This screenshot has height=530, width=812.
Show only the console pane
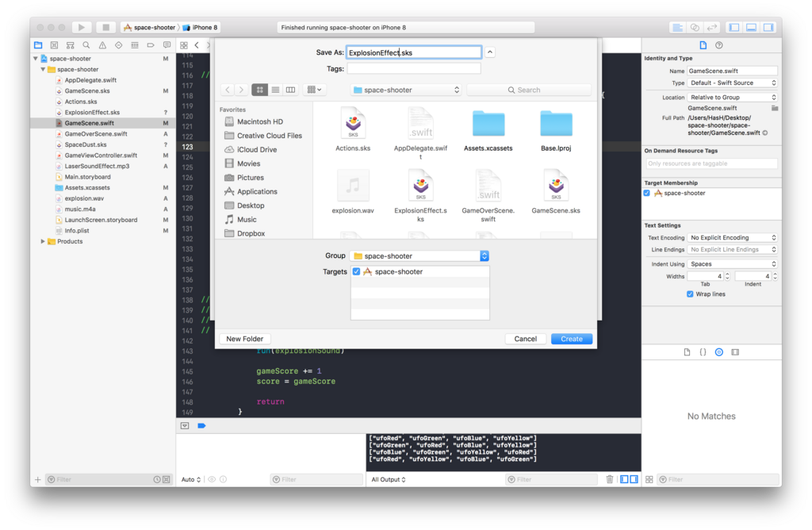pos(634,479)
